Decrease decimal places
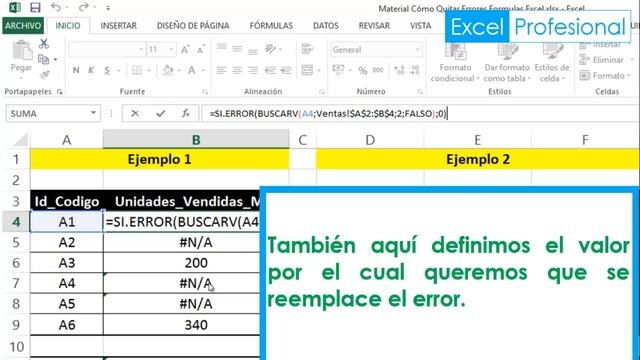The width and height of the screenshot is (640, 360). (415, 70)
